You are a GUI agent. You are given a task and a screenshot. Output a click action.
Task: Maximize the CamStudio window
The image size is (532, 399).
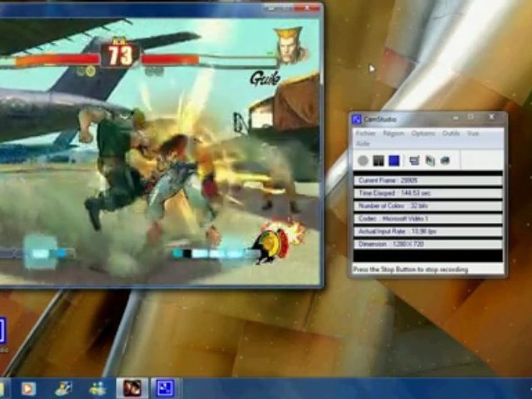click(x=471, y=117)
